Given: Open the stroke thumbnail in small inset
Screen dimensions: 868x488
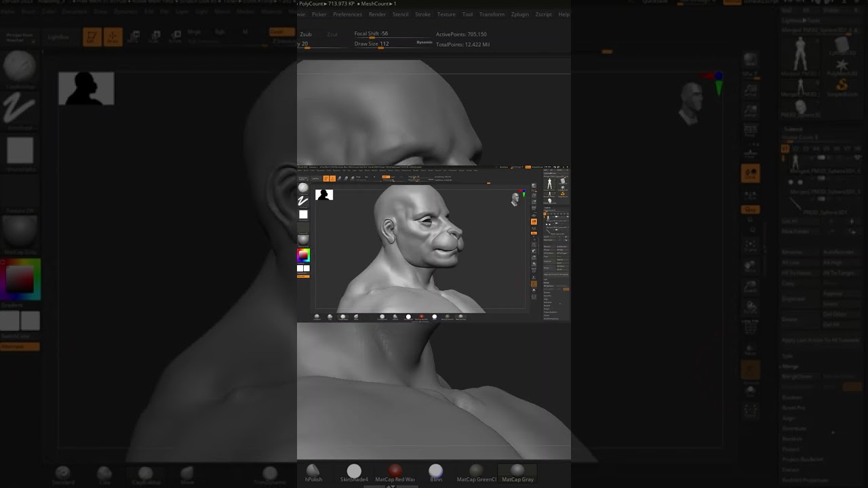Looking at the screenshot, I should click(x=303, y=201).
